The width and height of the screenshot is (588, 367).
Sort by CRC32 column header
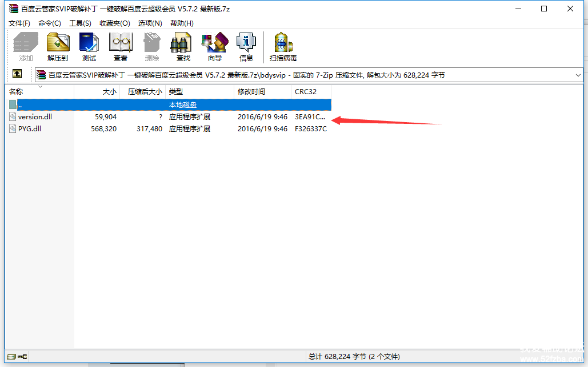(x=311, y=91)
